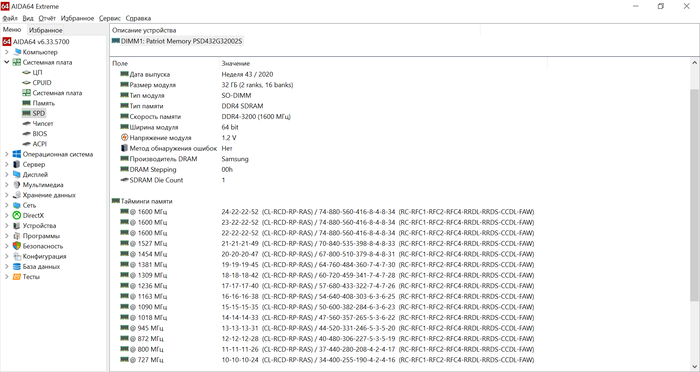This screenshot has width=700, height=372.
Task: Collapse the Системная плата tree node
Action: 6,62
